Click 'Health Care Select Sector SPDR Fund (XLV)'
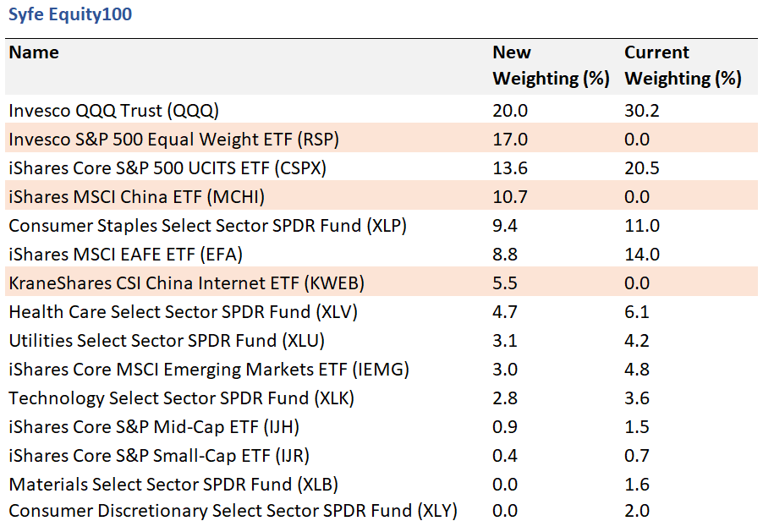774x532 pixels. click(183, 312)
